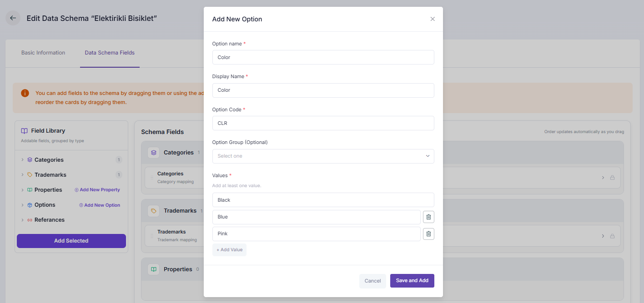
Task: Click the Referances link icon in library
Action: [30, 220]
